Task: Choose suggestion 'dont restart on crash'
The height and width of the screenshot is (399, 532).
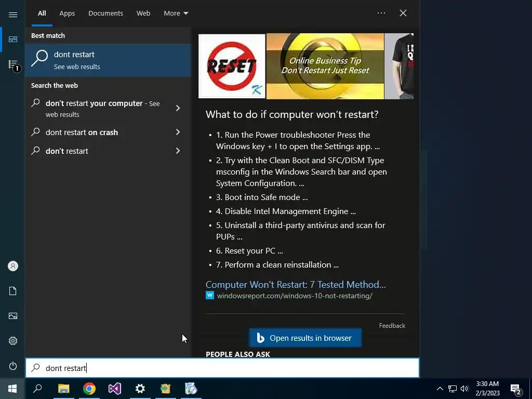Action: tap(82, 132)
